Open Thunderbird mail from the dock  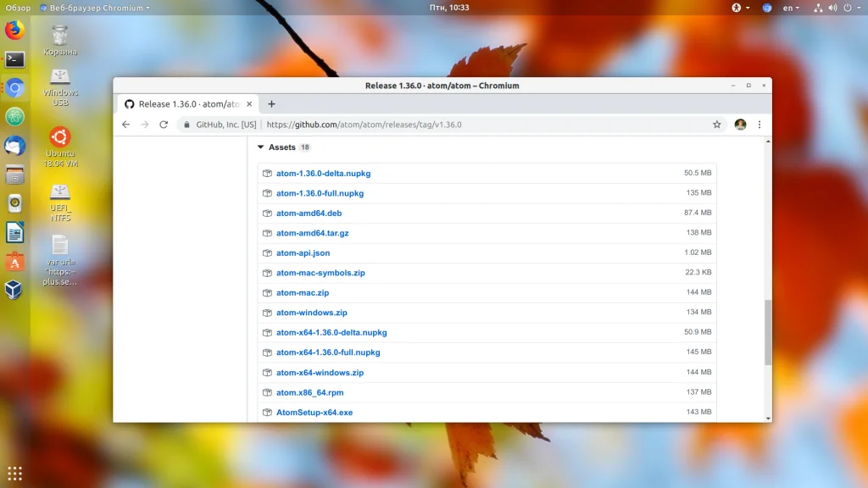tap(15, 146)
